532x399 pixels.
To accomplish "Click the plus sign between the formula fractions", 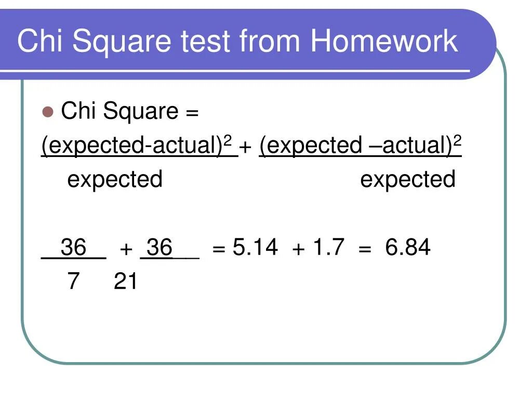I will [246, 148].
